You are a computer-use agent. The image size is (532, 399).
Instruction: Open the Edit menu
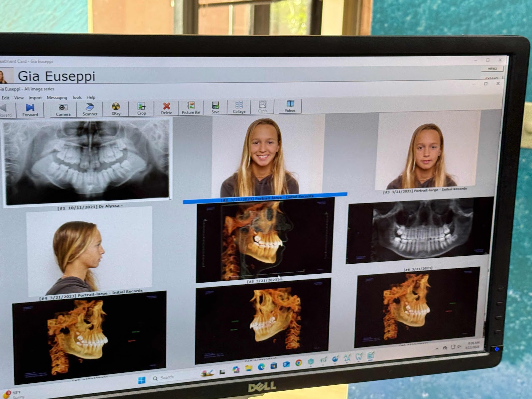(x=5, y=98)
